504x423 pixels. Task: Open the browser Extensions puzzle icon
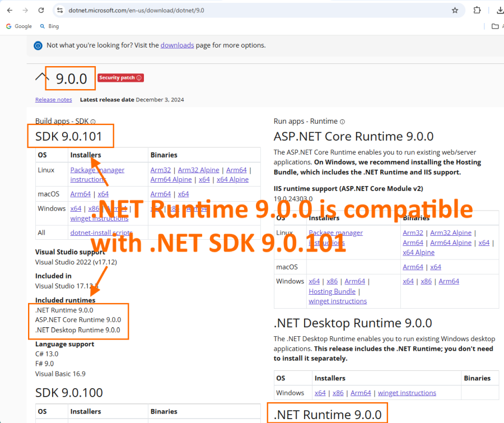point(477,10)
